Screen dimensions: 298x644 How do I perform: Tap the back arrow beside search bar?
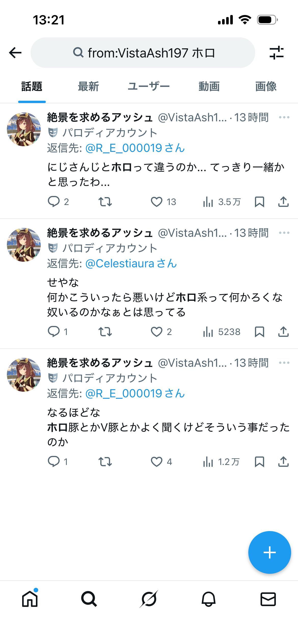point(15,53)
